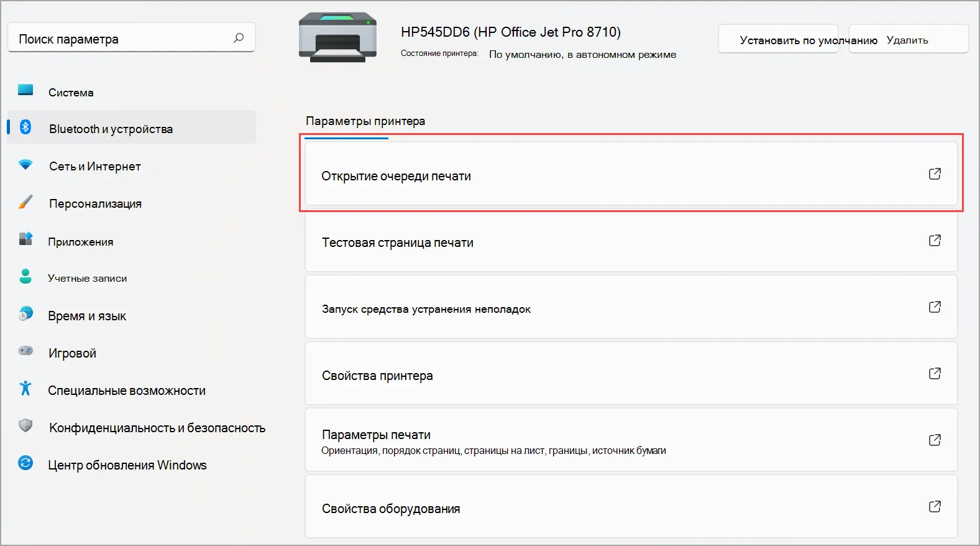Click the shield icon for Конфиденциальность
The height and width of the screenshot is (546, 980).
tap(25, 425)
